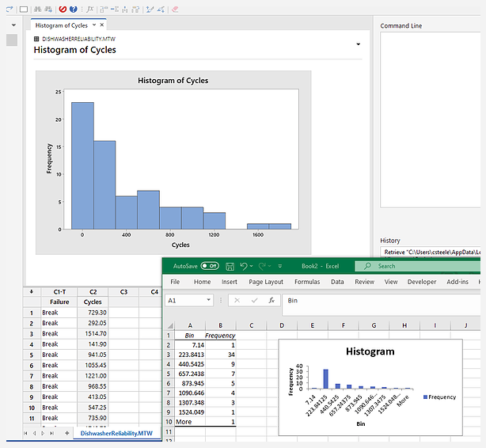Click the move columns icon in Minitab toolbar
The image size is (486, 448).
(135, 9)
